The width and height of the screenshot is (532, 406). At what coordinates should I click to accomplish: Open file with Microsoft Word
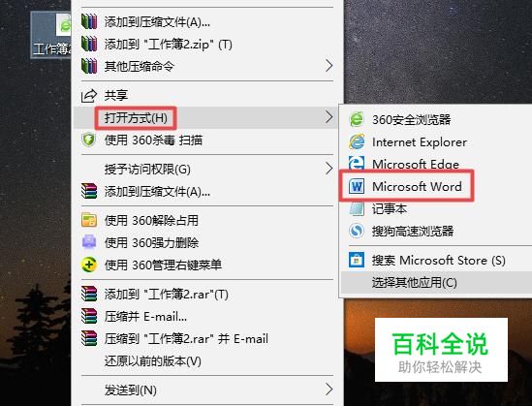[x=436, y=186]
